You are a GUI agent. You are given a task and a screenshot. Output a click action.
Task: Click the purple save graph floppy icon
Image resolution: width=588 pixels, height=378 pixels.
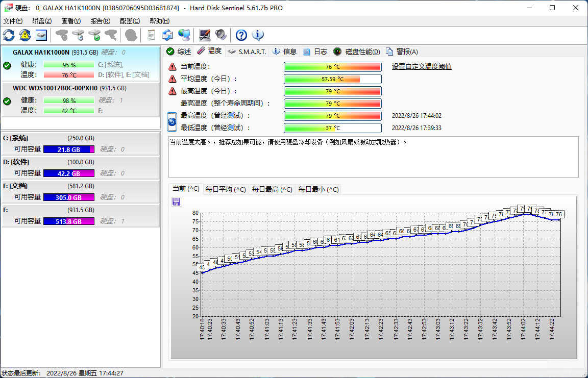point(176,202)
